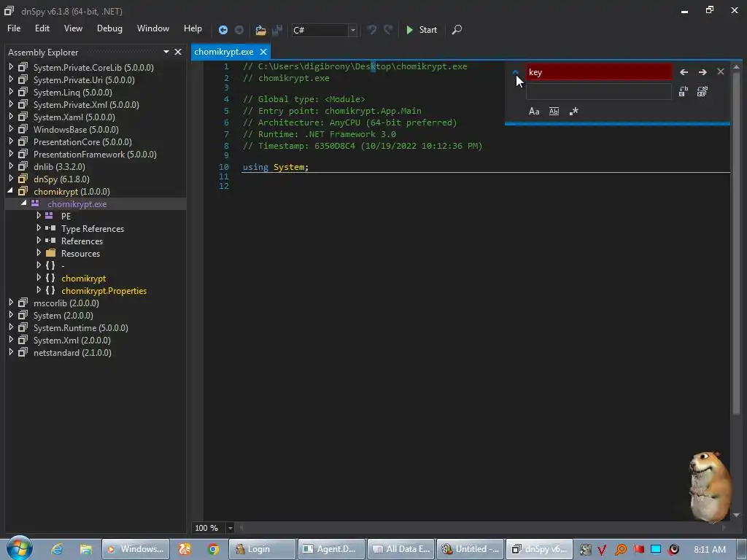Select the dnSpy (6.1.8.0) assembly
Image resolution: width=747 pixels, height=560 pixels.
click(61, 179)
